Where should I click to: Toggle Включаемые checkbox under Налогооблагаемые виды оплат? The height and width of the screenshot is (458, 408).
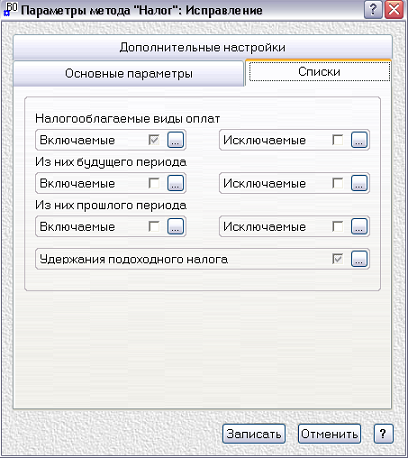click(154, 140)
